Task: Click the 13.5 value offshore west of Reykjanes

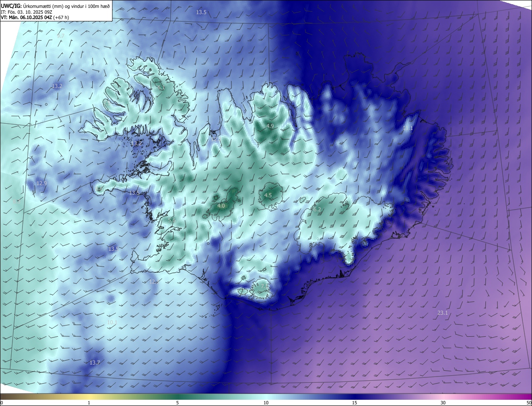Action: point(113,249)
